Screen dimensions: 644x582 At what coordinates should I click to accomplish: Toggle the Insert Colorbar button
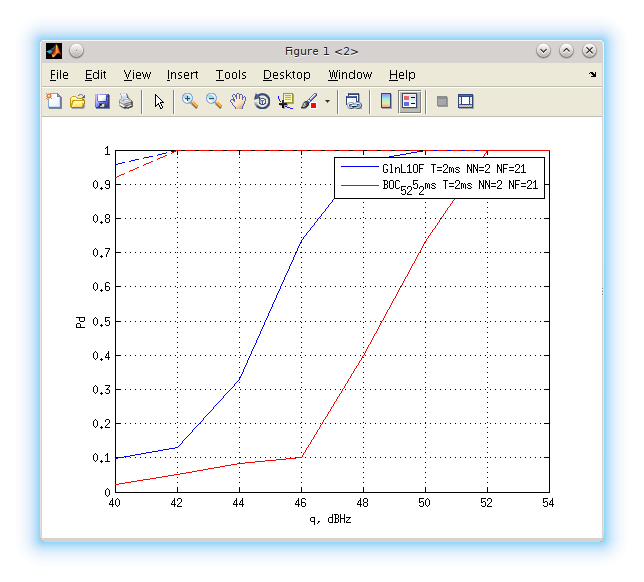(386, 101)
